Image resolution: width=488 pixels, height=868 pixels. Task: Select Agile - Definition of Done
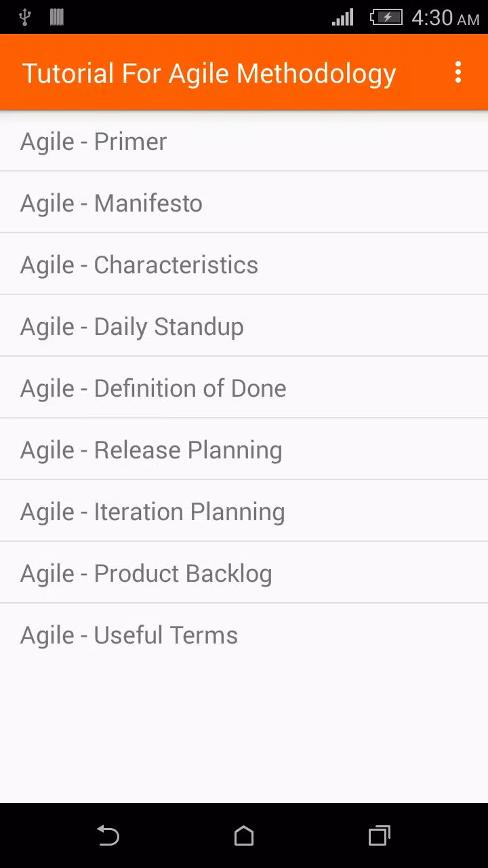(244, 387)
